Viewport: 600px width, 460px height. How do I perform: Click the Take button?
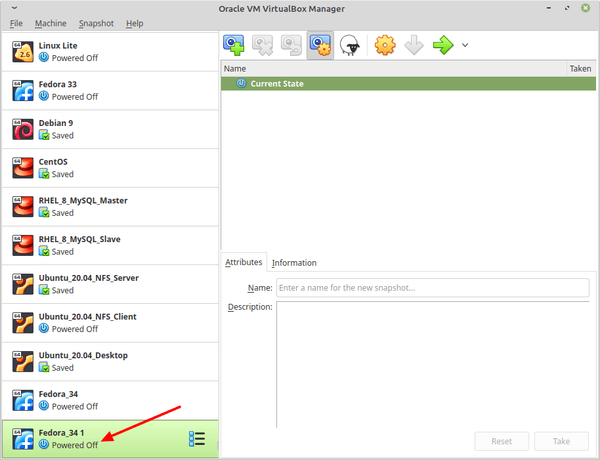tap(561, 441)
